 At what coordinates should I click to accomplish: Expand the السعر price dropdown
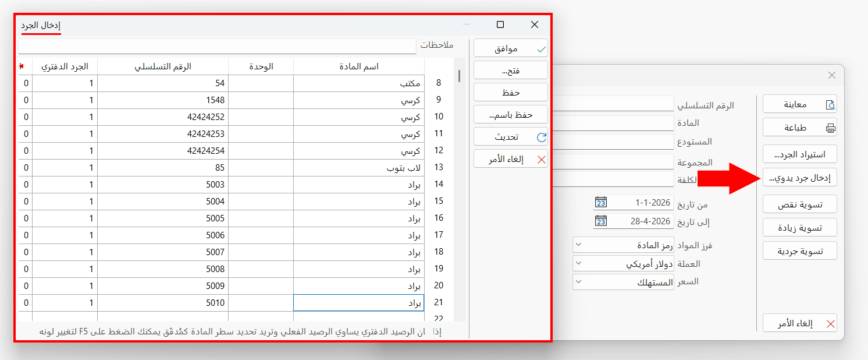pos(578,282)
